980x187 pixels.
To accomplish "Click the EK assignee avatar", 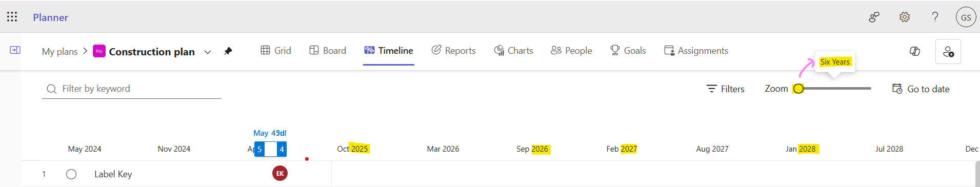I will (280, 174).
